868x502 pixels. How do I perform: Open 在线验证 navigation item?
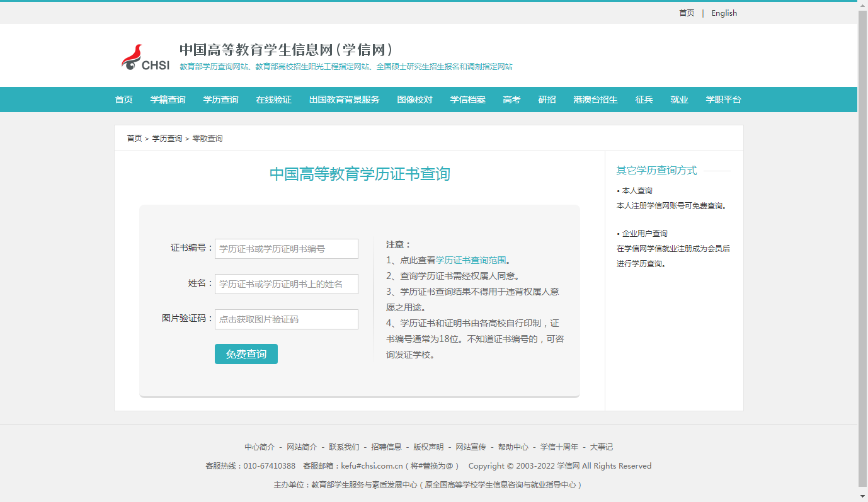(274, 100)
